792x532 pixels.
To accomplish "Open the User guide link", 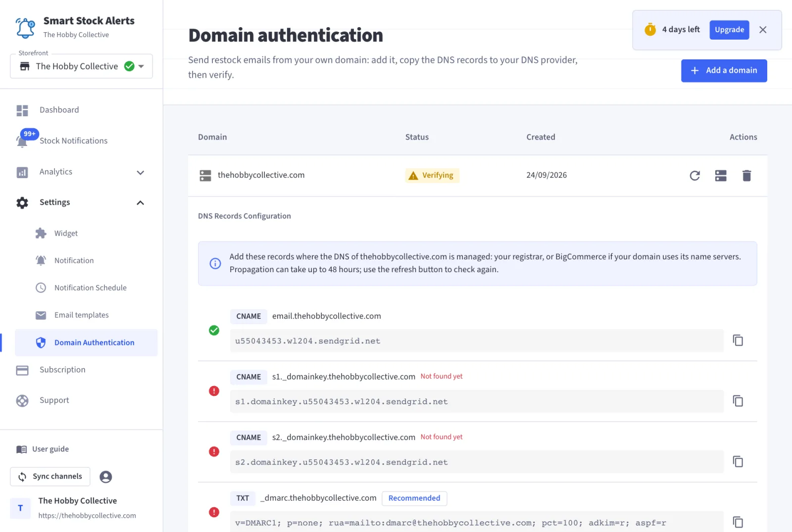I will click(43, 449).
